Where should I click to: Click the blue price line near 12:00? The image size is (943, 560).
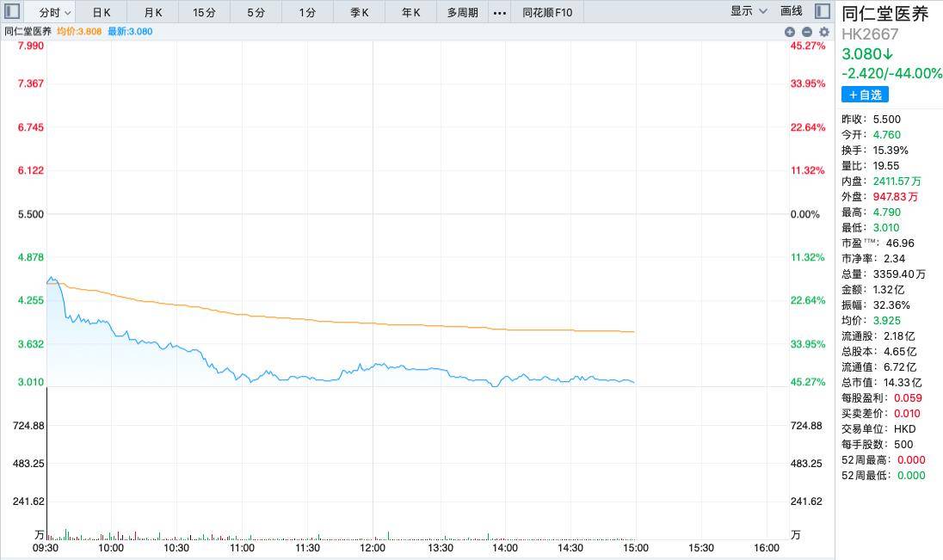(373, 366)
